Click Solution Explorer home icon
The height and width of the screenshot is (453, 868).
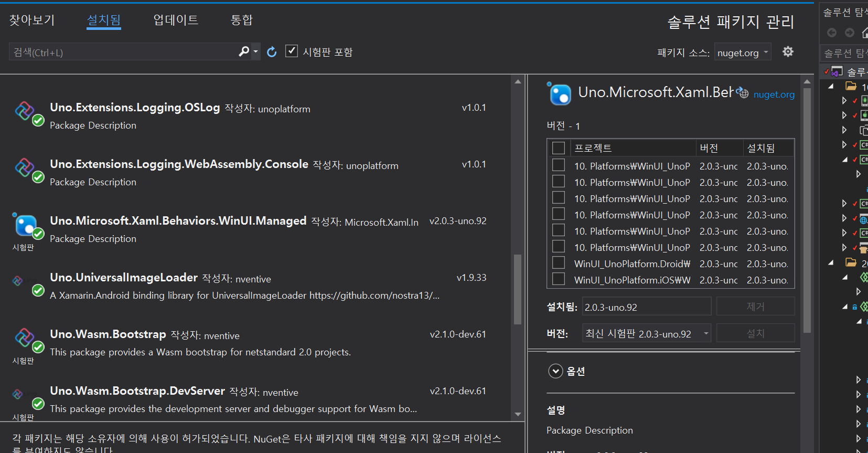tap(864, 33)
